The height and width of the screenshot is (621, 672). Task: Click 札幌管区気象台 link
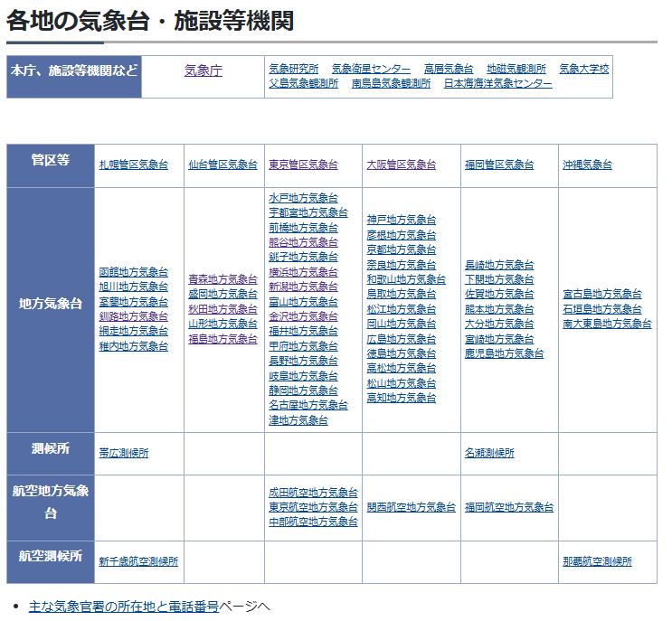point(134,165)
